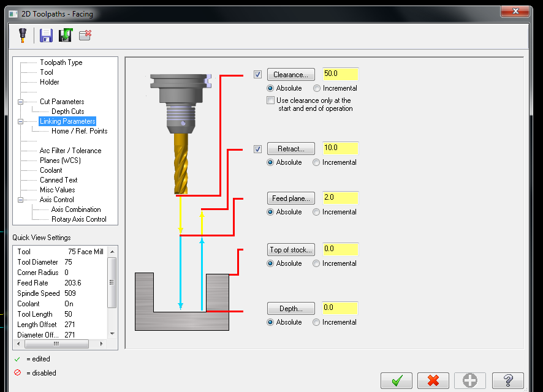The width and height of the screenshot is (543, 392).
Task: Collapse the Linking Parameters tree node
Action: tap(20, 121)
